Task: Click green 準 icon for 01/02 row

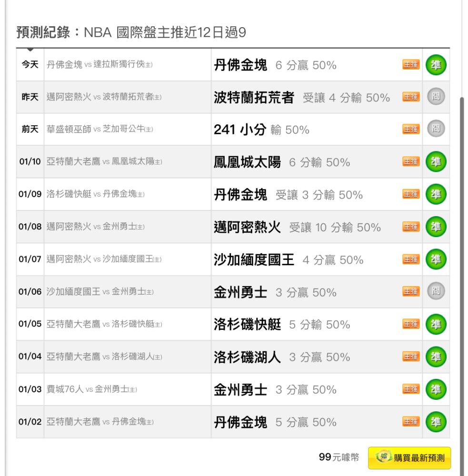Action: pyautogui.click(x=436, y=422)
